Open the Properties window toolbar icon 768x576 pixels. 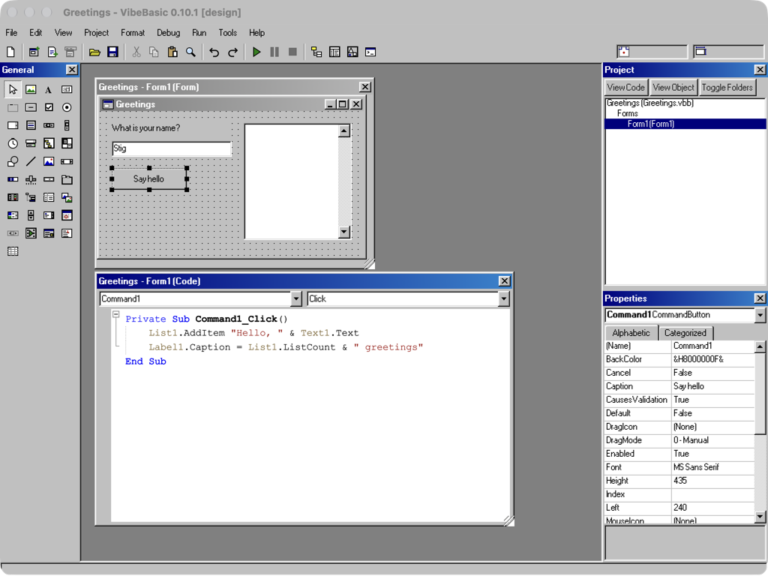click(x=335, y=52)
